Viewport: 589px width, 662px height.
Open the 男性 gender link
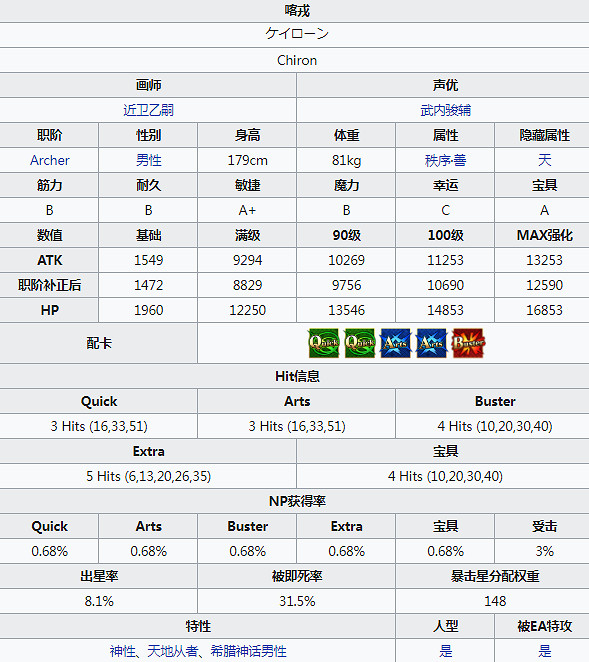pyautogui.click(x=148, y=160)
